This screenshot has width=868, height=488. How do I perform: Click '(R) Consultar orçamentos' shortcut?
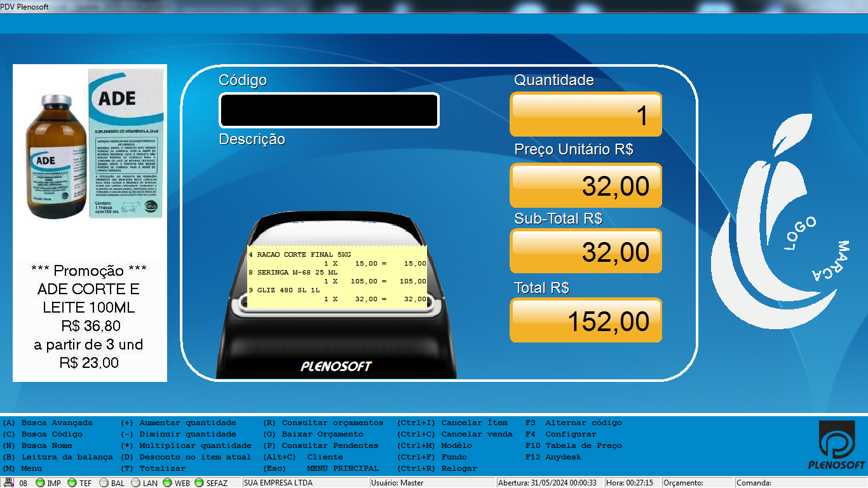tap(324, 423)
